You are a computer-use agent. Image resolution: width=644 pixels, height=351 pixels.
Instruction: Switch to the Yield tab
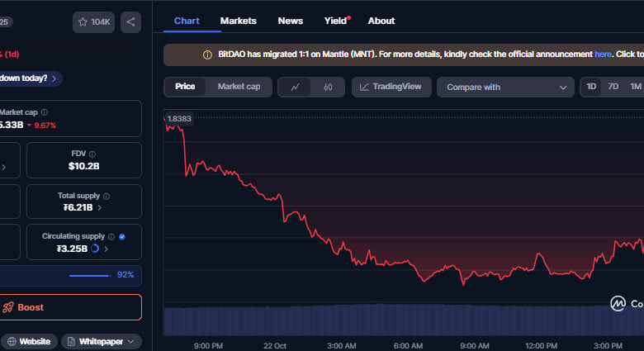tap(335, 21)
